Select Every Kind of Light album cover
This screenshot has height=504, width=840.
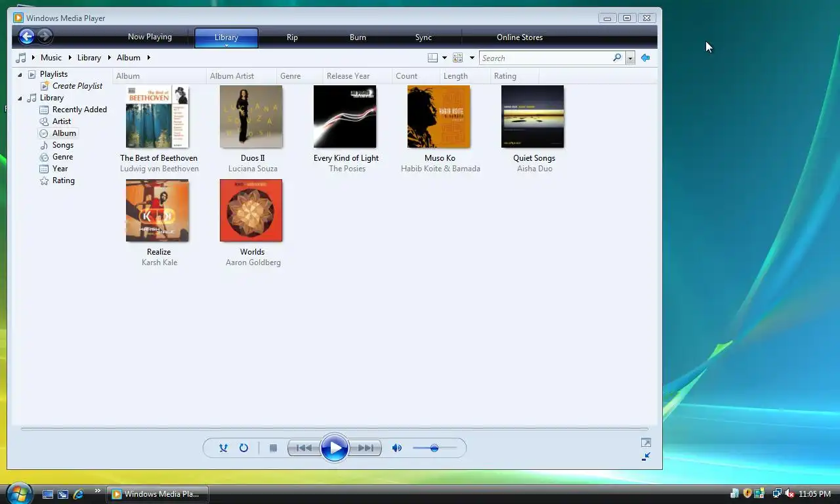click(345, 117)
